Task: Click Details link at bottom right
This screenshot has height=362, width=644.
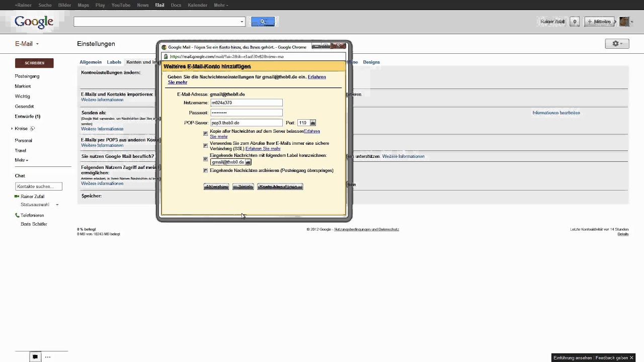Action: [623, 234]
